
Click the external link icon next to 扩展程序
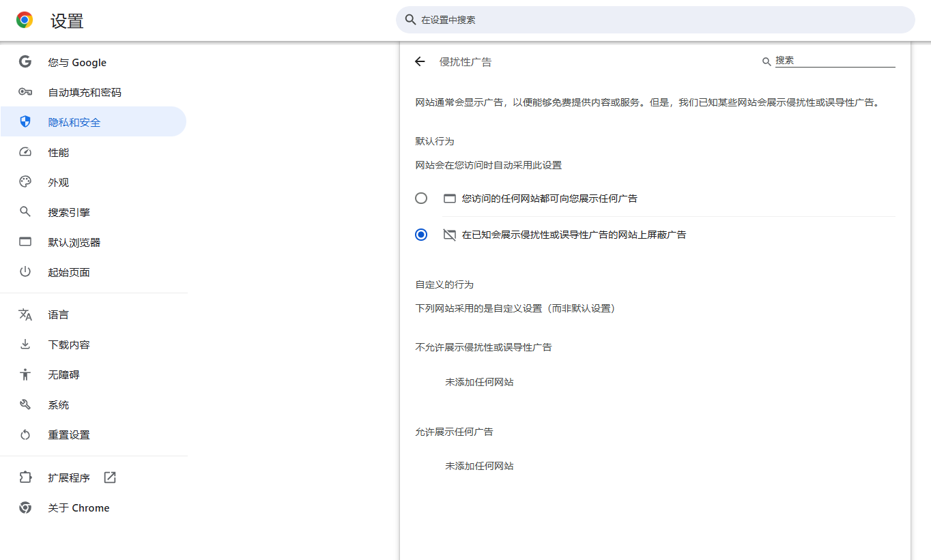(x=110, y=477)
